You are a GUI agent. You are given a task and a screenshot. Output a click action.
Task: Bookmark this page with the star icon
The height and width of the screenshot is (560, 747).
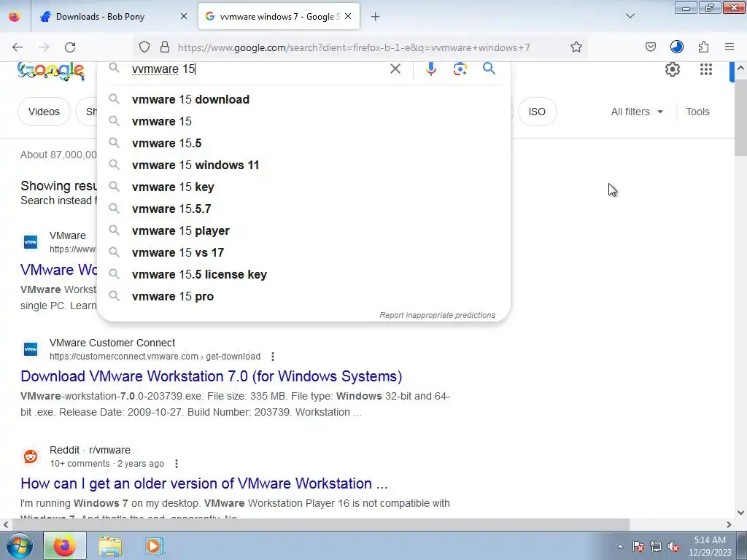click(576, 47)
